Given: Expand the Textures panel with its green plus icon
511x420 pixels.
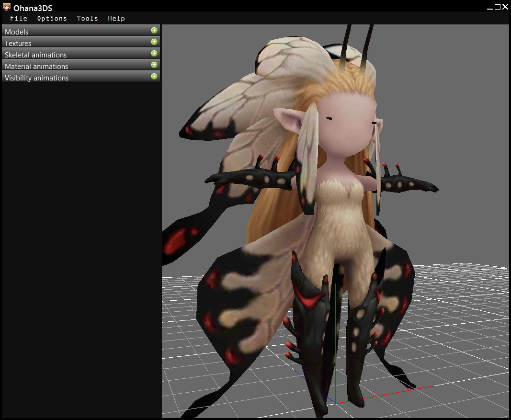Looking at the screenshot, I should [154, 42].
